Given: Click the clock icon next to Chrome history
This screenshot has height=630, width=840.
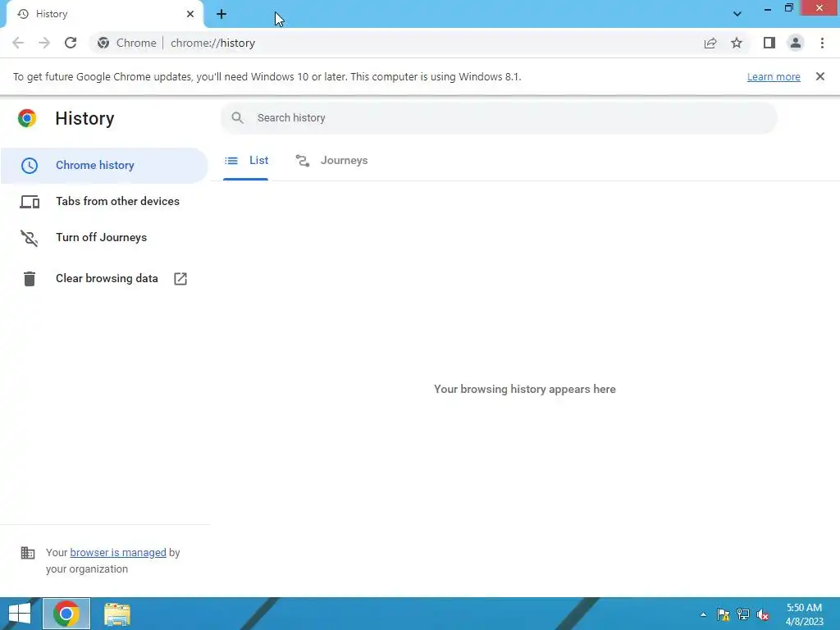Looking at the screenshot, I should pyautogui.click(x=30, y=166).
